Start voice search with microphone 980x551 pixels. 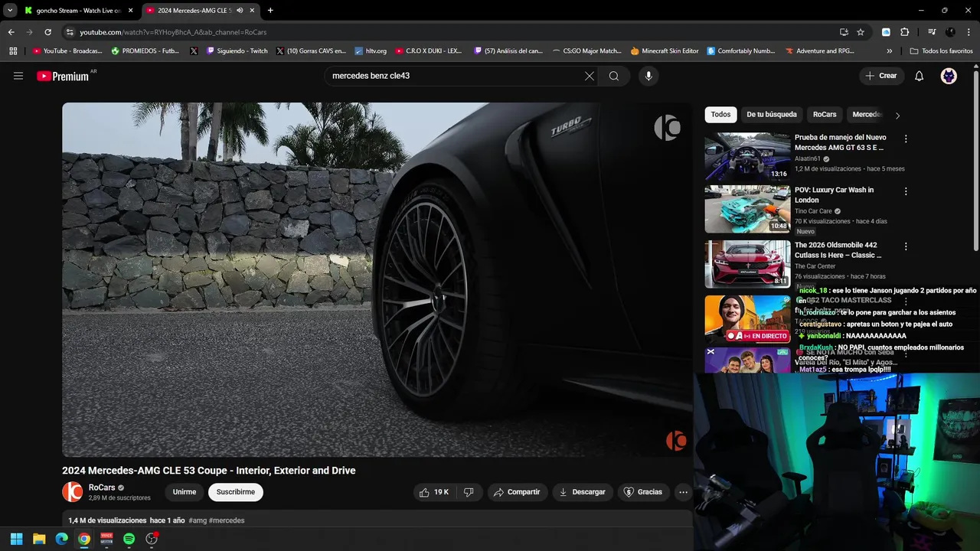click(648, 76)
